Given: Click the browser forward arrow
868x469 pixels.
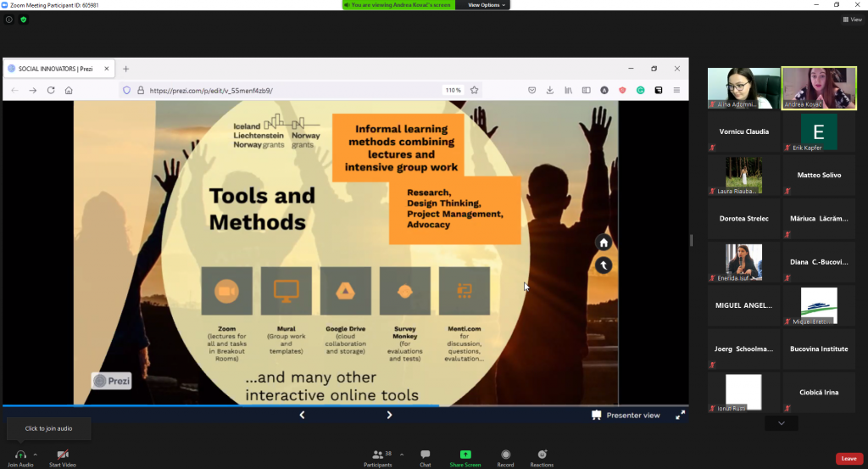Looking at the screenshot, I should coord(33,90).
